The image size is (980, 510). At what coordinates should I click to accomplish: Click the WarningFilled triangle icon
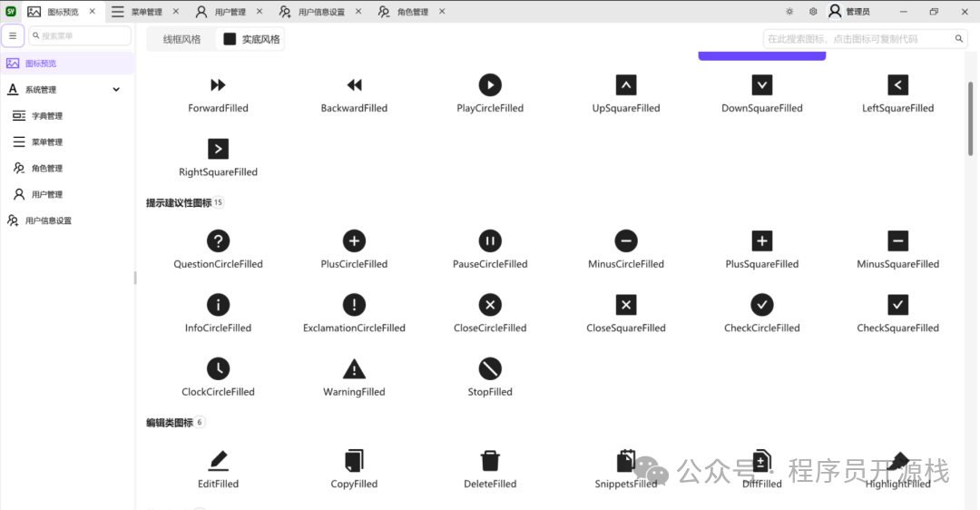click(x=354, y=368)
